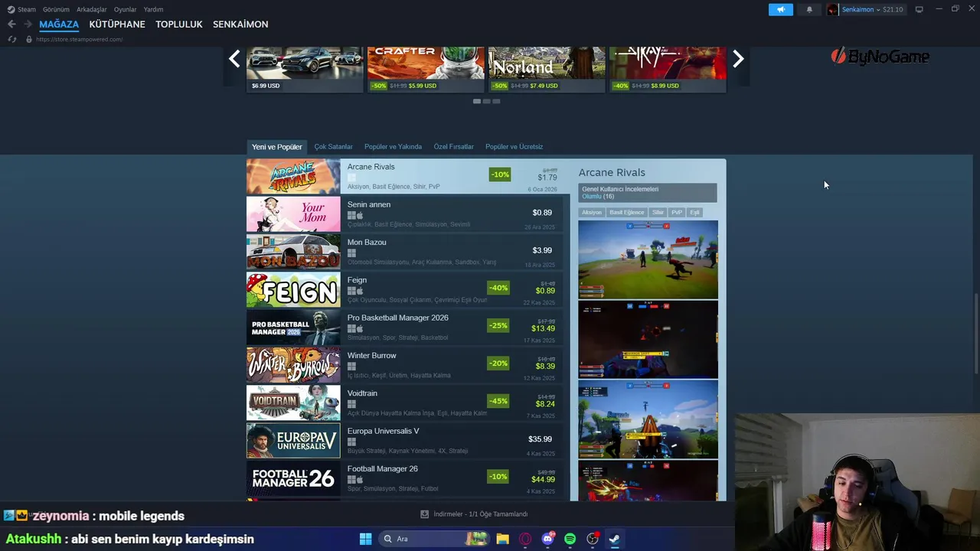Screen dimensions: 980x551
Task: Select the Popüler ve Ücretsiz tab
Action: coord(514,147)
